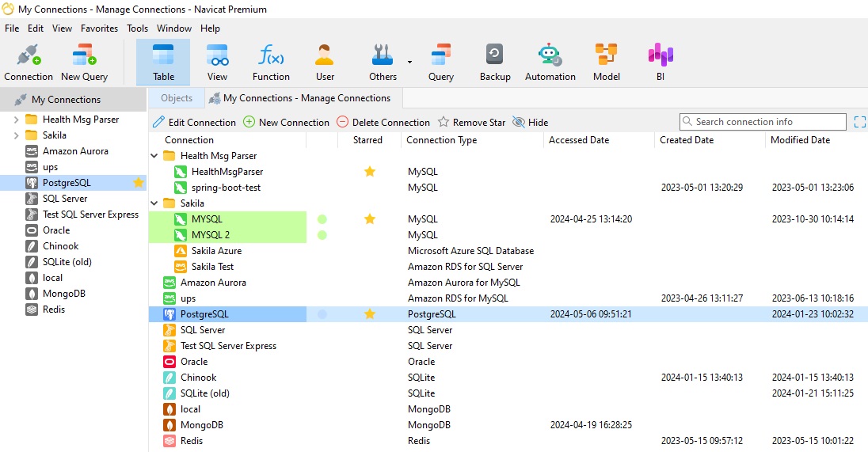Collapse the Sakila group in list

(x=154, y=203)
